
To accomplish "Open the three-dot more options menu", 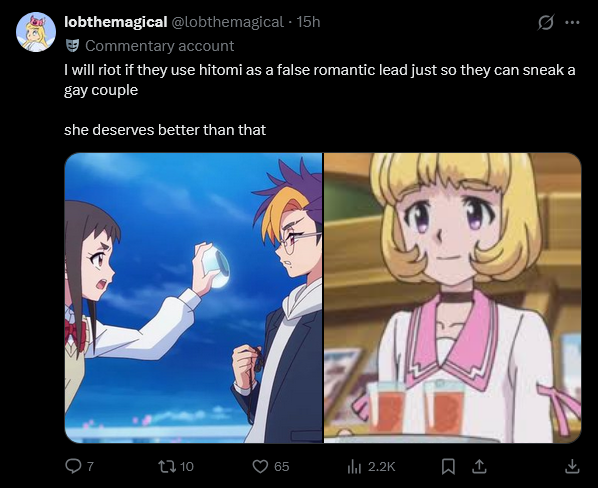I will [x=572, y=22].
